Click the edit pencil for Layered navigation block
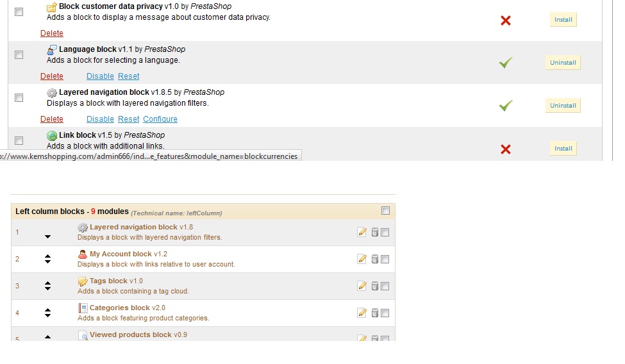Image resolution: width=625 pixels, height=364 pixels. click(x=362, y=232)
